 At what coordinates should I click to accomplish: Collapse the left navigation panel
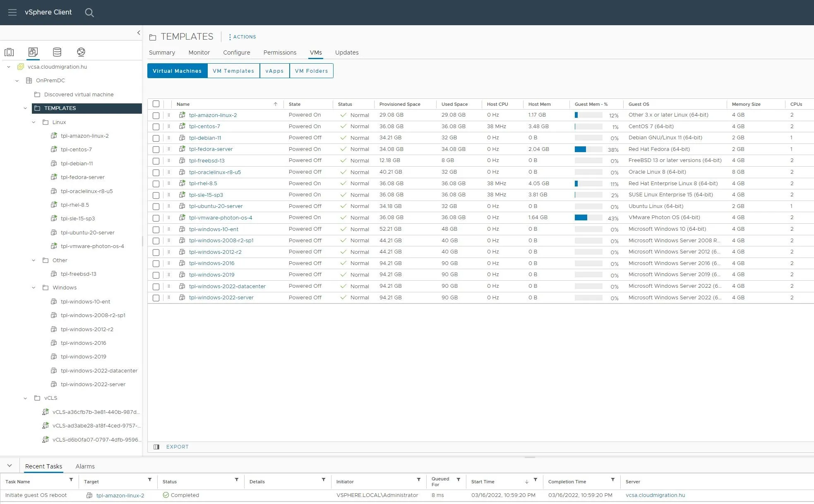pos(139,33)
